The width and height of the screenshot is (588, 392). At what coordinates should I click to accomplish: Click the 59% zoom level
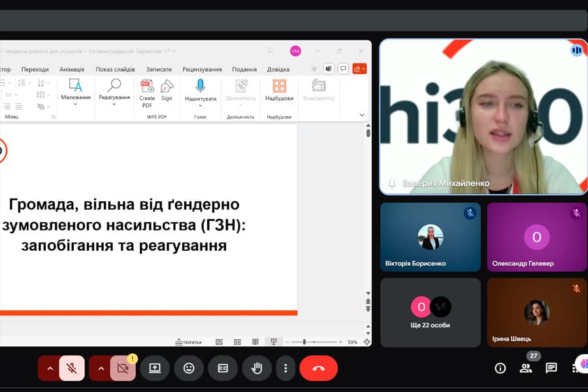[352, 342]
